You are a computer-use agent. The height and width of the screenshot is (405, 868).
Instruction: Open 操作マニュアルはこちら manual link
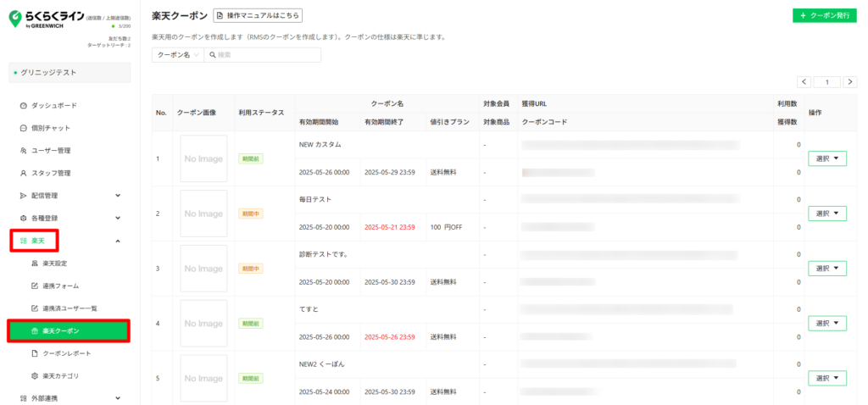point(258,15)
